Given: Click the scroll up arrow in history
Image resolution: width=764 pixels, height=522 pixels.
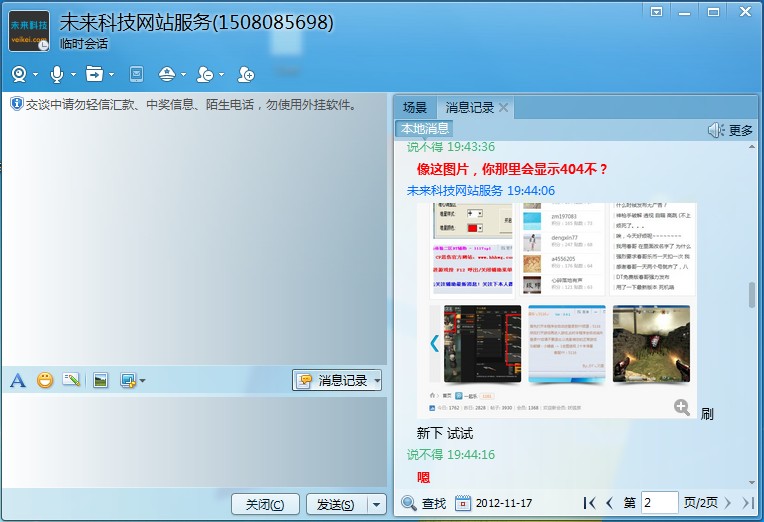Looking at the screenshot, I should click(752, 147).
